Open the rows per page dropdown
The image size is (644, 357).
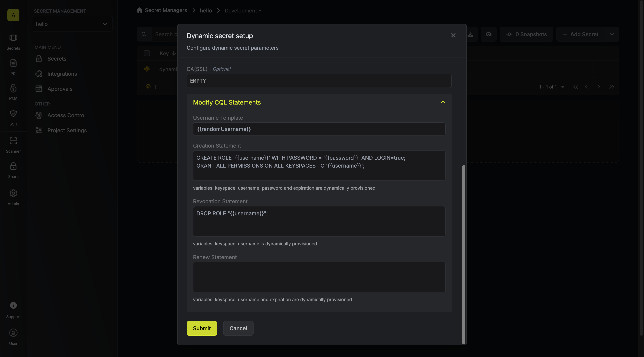[x=563, y=87]
